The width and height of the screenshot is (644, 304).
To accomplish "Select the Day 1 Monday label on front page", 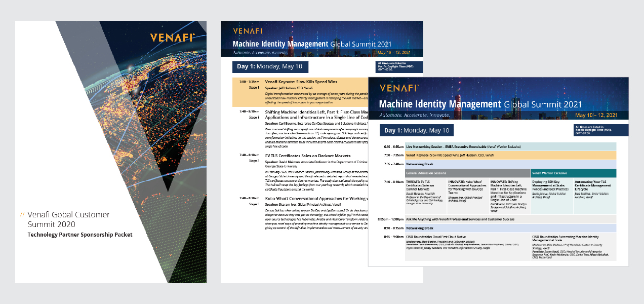I will 417,130.
